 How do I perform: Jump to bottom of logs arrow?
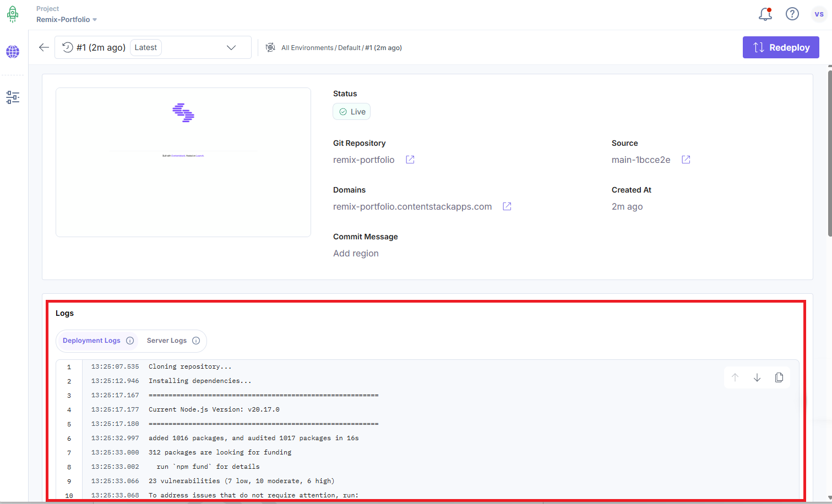pos(757,377)
